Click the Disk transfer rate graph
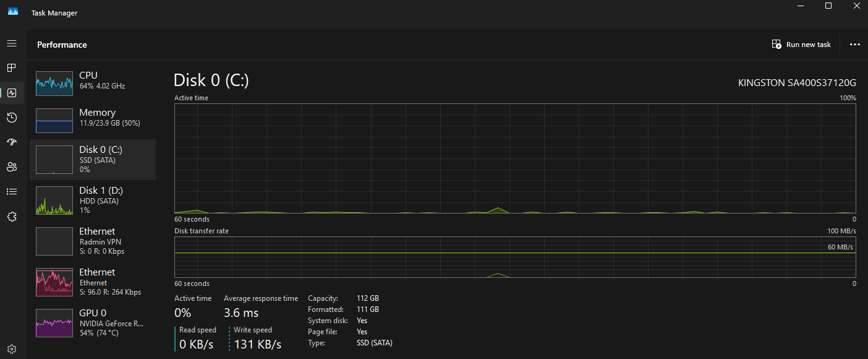 pos(515,257)
